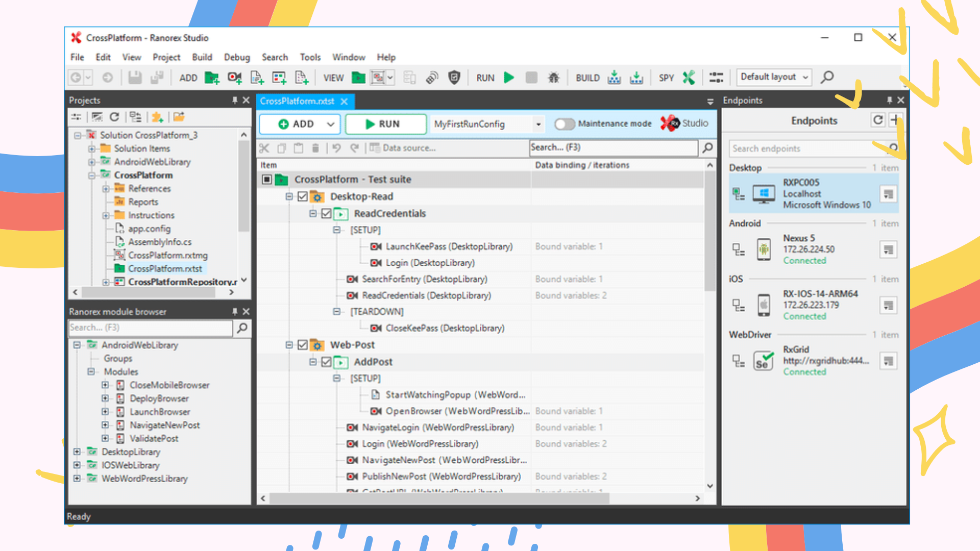Click the delete trash icon in test suite toolbar
980x551 pixels.
[x=315, y=148]
